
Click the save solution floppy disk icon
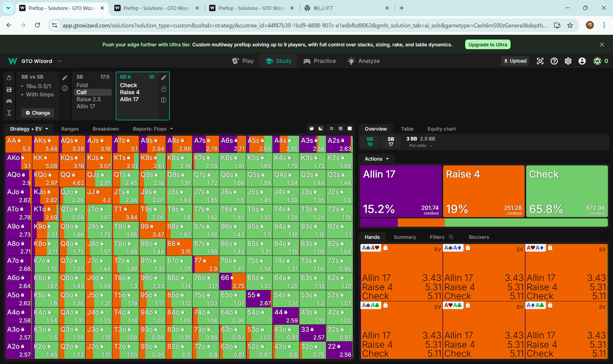click(9, 90)
